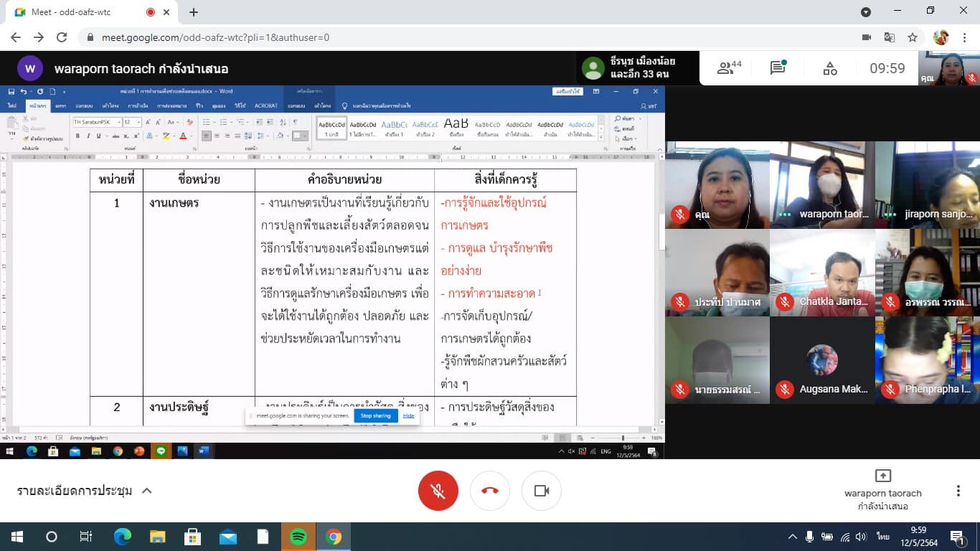Open the แทรก (Insert) ribbon tab in Word
Image resolution: width=980 pixels, height=551 pixels.
pyautogui.click(x=60, y=105)
